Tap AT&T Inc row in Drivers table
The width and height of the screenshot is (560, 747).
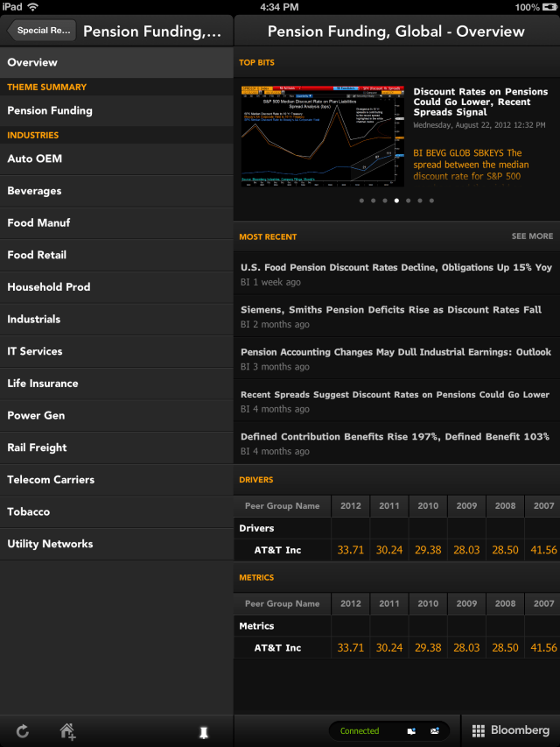[396, 550]
